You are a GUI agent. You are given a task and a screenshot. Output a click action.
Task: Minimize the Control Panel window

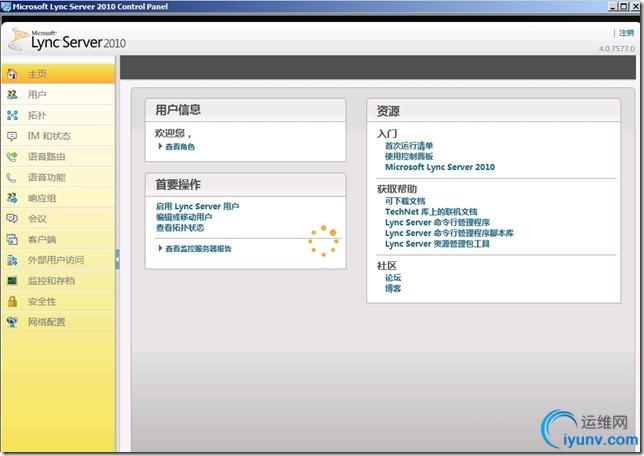[x=613, y=6]
